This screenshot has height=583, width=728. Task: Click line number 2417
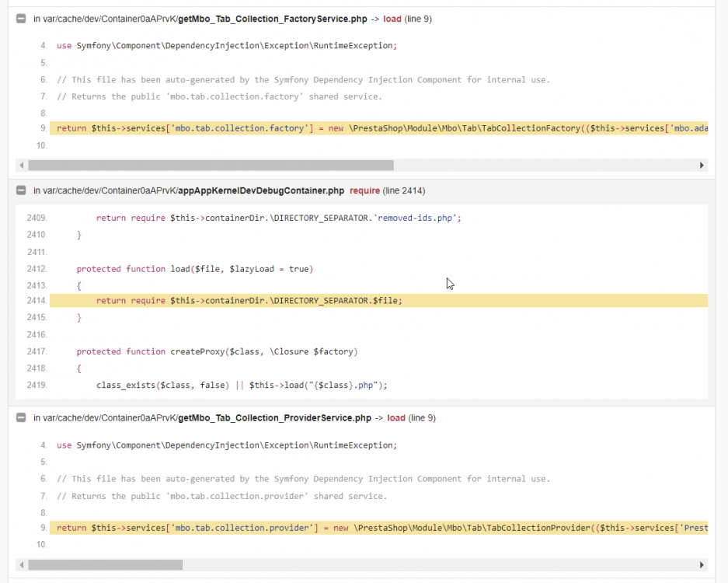37,351
